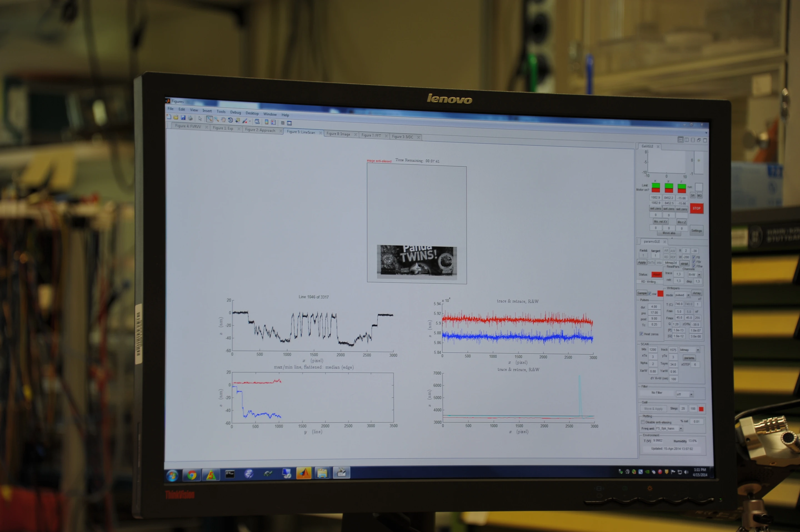Toggle the FBw checkbox
800x532 pixels.
pyautogui.click(x=694, y=266)
